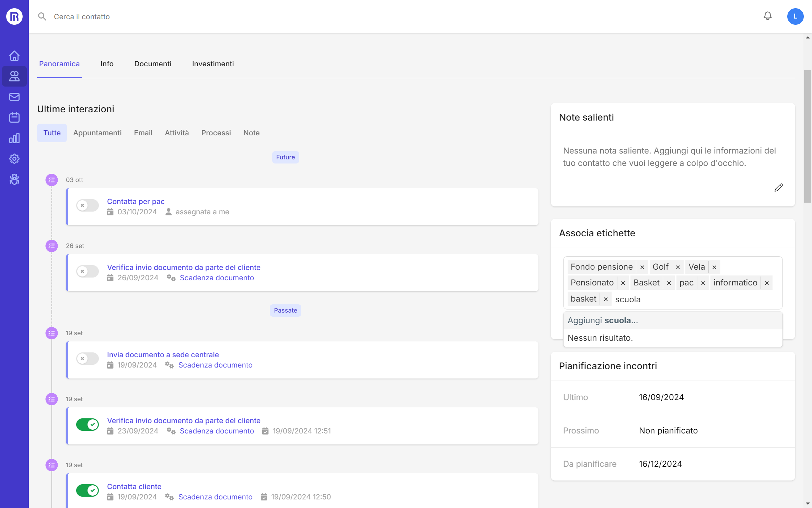Screen dimensions: 812x508
Task: Disable the completed toggle on 'Contatta cliente'
Action: 87,490
